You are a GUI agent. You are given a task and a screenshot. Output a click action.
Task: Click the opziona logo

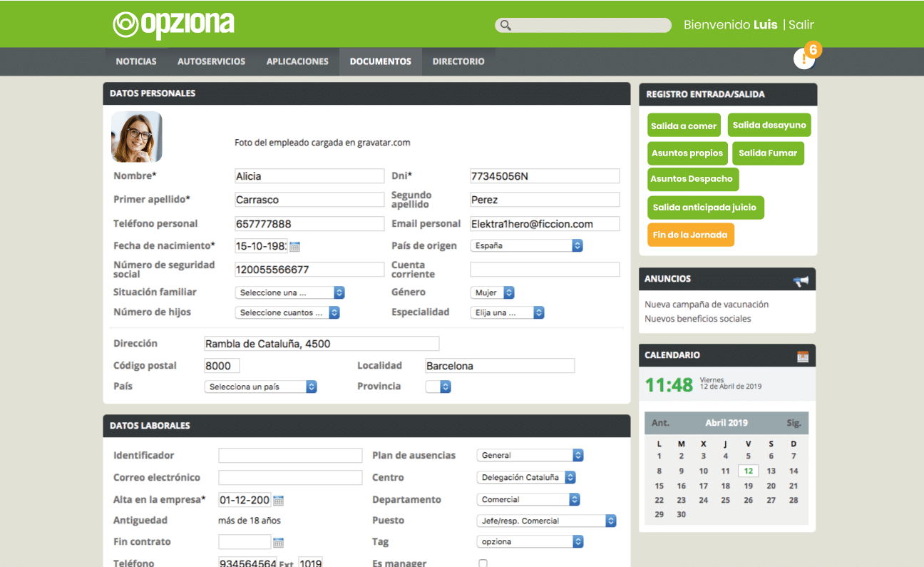(173, 24)
